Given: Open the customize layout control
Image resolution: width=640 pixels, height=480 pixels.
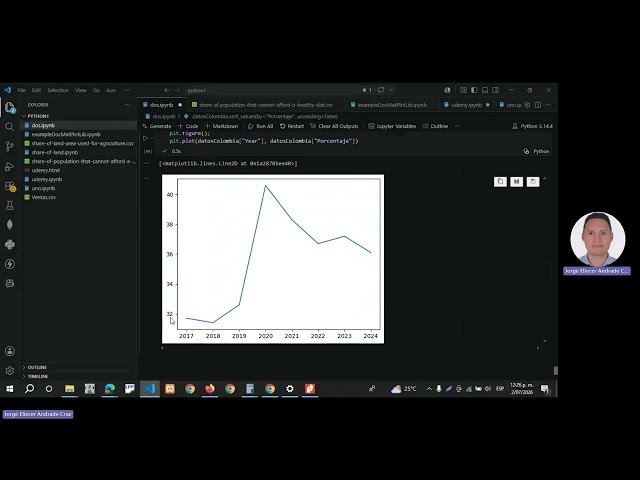Looking at the screenshot, I should 464,90.
